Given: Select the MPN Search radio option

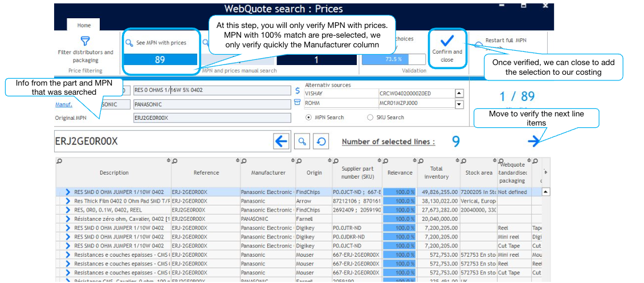Looking at the screenshot, I should [x=309, y=118].
